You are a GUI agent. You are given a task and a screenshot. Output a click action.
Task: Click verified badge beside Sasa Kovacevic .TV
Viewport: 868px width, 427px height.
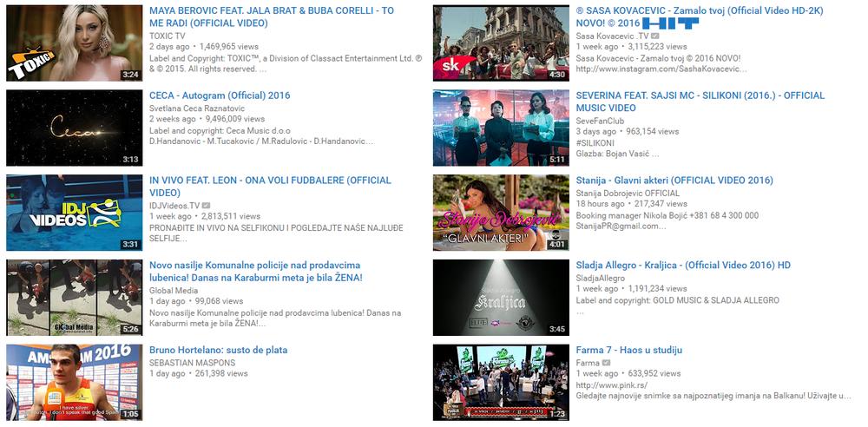point(655,36)
